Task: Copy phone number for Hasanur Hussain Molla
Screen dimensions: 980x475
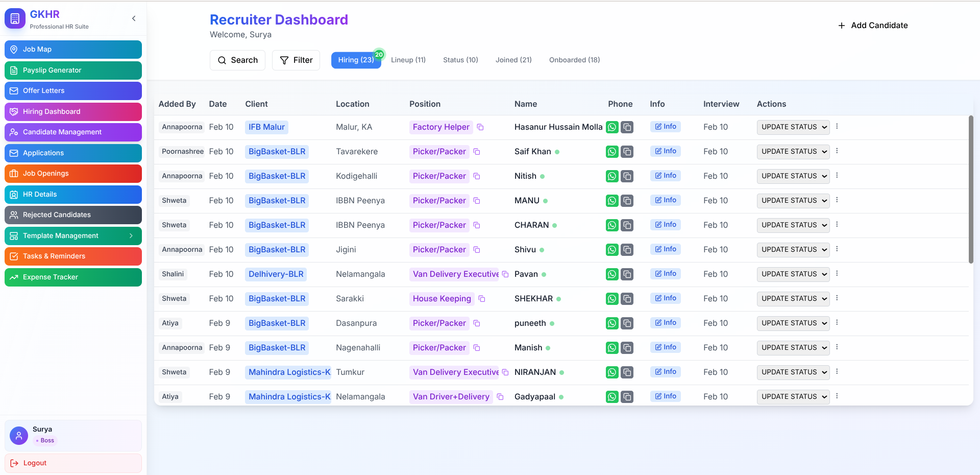Action: click(x=627, y=127)
